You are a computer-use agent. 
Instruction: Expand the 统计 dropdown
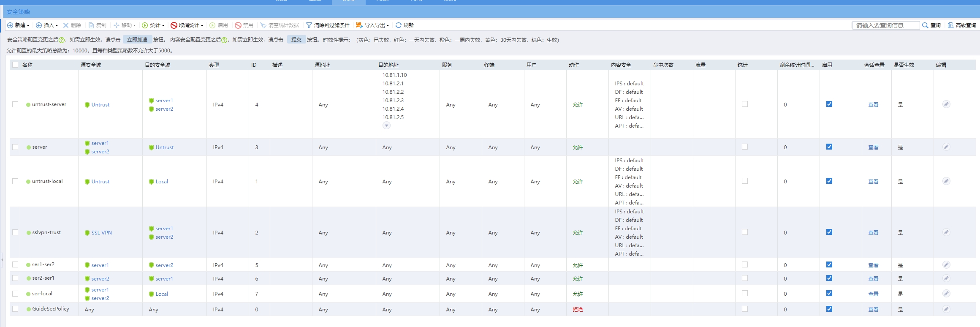pos(153,25)
